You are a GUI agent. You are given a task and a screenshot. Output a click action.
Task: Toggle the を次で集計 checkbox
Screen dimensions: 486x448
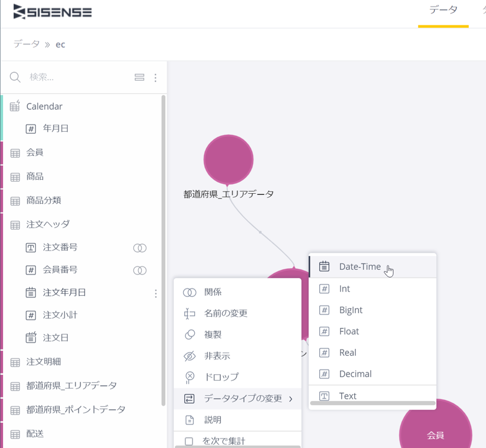point(189,441)
